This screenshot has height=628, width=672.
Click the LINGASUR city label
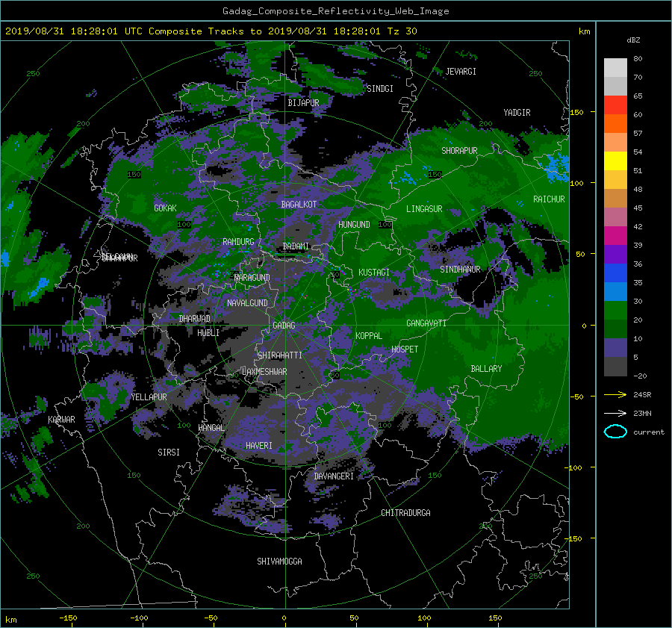click(x=424, y=209)
